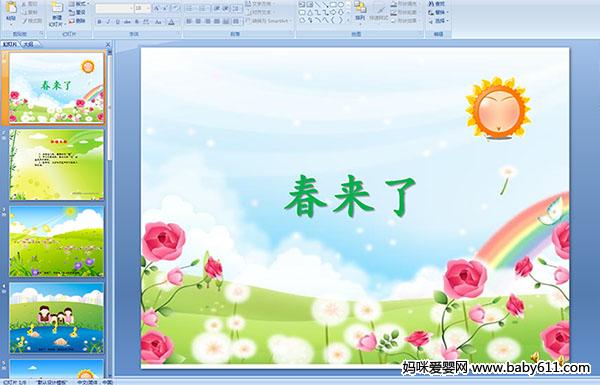
Task: Toggle text shadow S button
Action: [x=137, y=22]
